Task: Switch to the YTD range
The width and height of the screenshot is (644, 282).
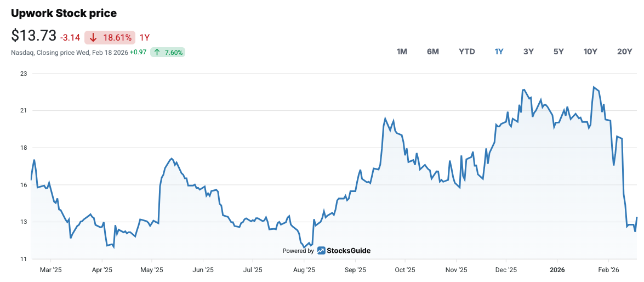Action: click(467, 52)
